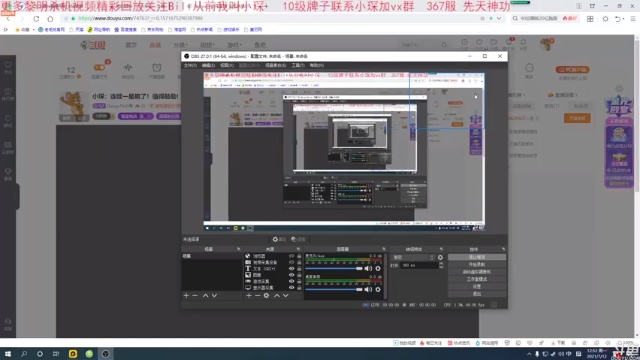Open 桌面音频 audio settings gear

point(378,289)
